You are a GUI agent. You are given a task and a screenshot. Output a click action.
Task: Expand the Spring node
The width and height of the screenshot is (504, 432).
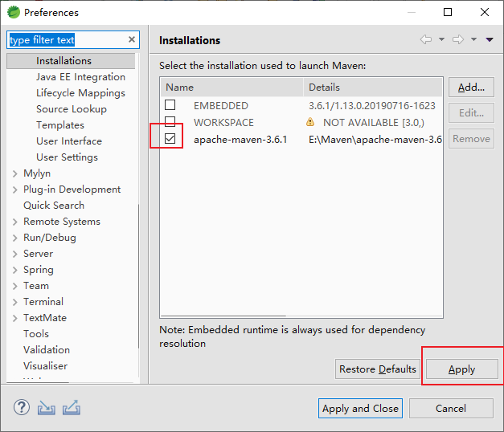pyautogui.click(x=14, y=270)
